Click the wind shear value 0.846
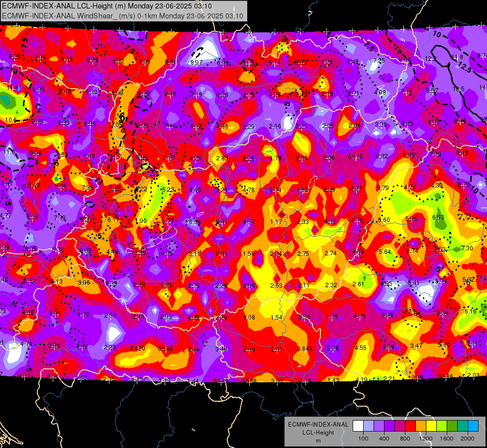This screenshot has height=448, width=487. pos(304,349)
